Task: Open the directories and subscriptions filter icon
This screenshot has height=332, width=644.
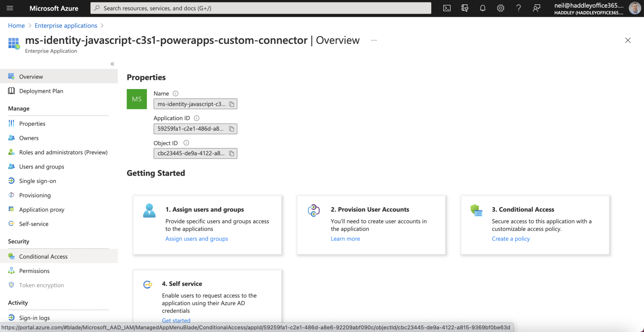Action: 465,8
